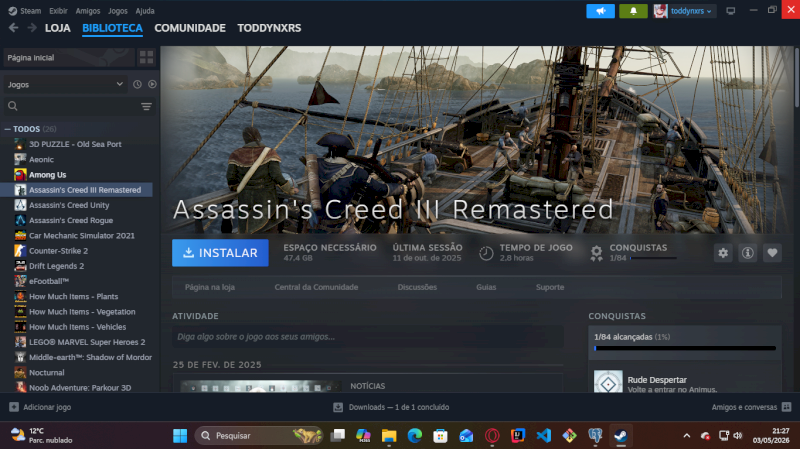
Task: Open the announcements megaphone button
Action: tap(601, 11)
